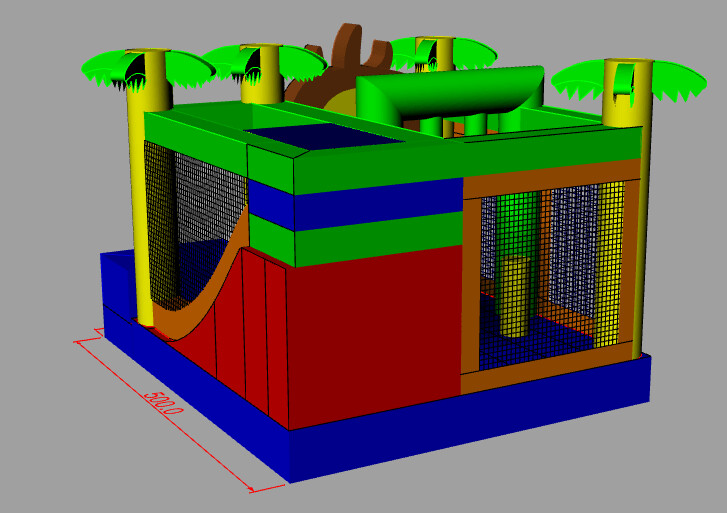Select the blue stripe between the green bands

[x=356, y=205]
